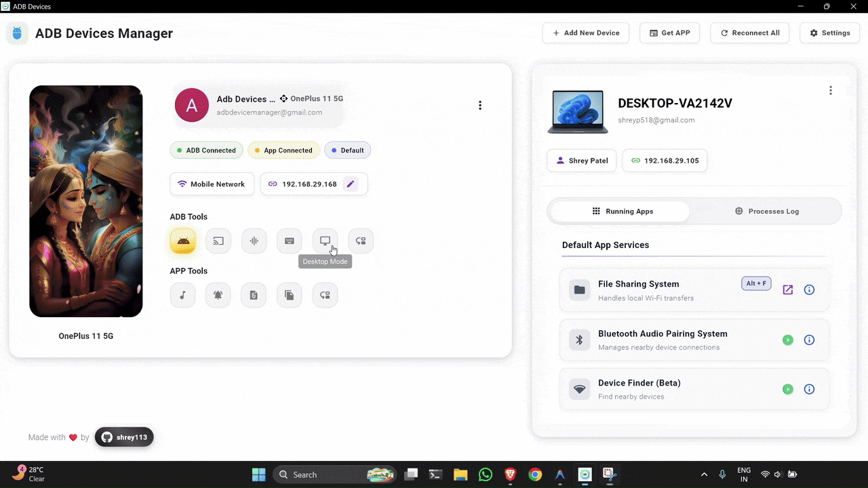The height and width of the screenshot is (488, 868).
Task: Switch to the Processes Log tab
Action: 766,211
